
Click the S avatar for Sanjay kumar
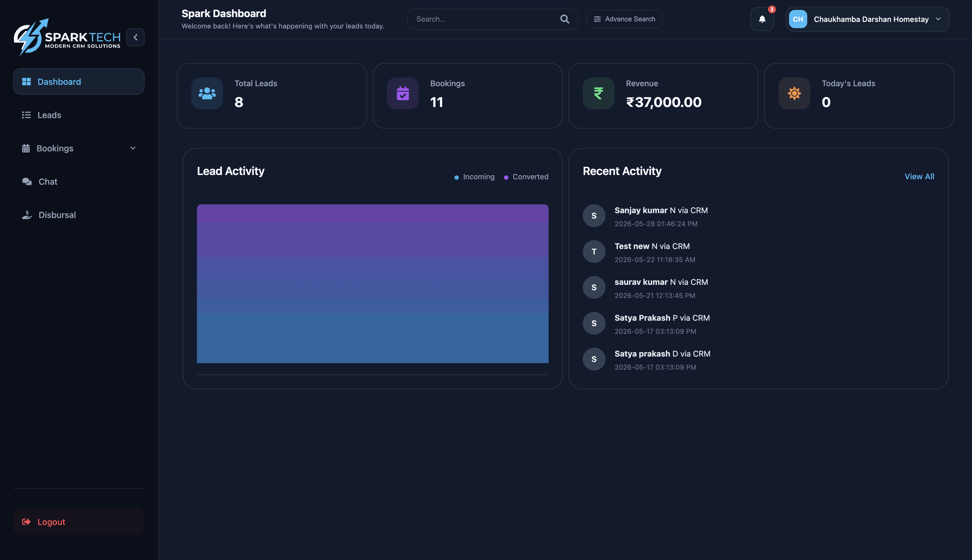594,216
